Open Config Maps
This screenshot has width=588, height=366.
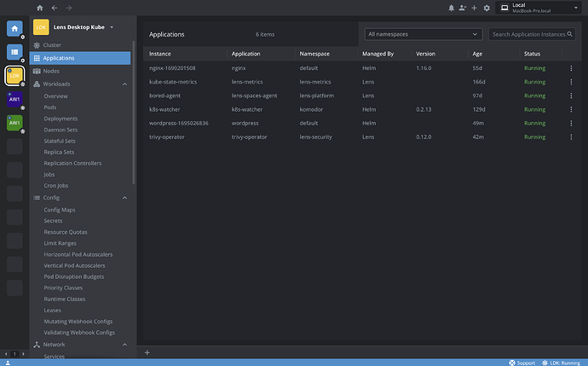tap(60, 210)
